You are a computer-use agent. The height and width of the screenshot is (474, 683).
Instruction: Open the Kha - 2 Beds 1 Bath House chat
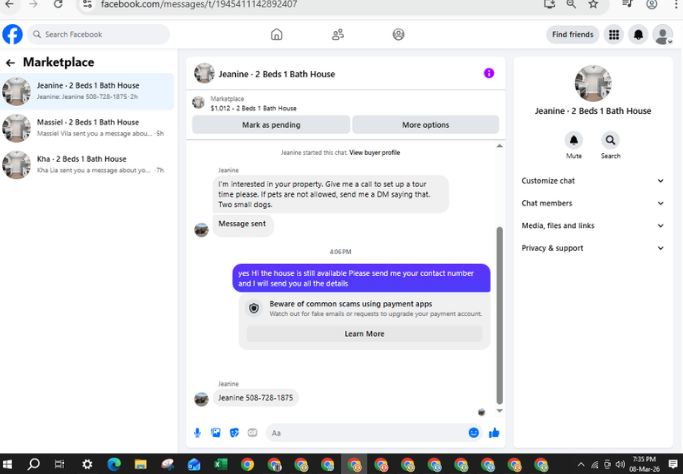[x=87, y=165]
